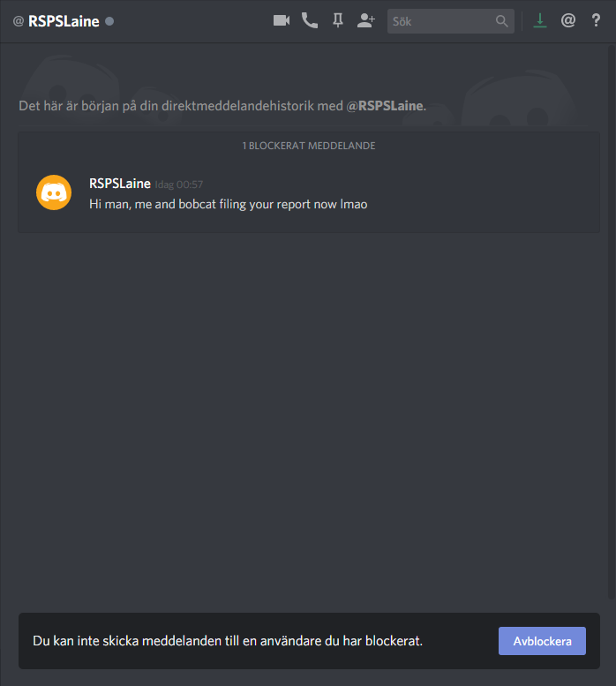Click the chat scrollbar on the right
The width and height of the screenshot is (616, 686).
[x=612, y=321]
